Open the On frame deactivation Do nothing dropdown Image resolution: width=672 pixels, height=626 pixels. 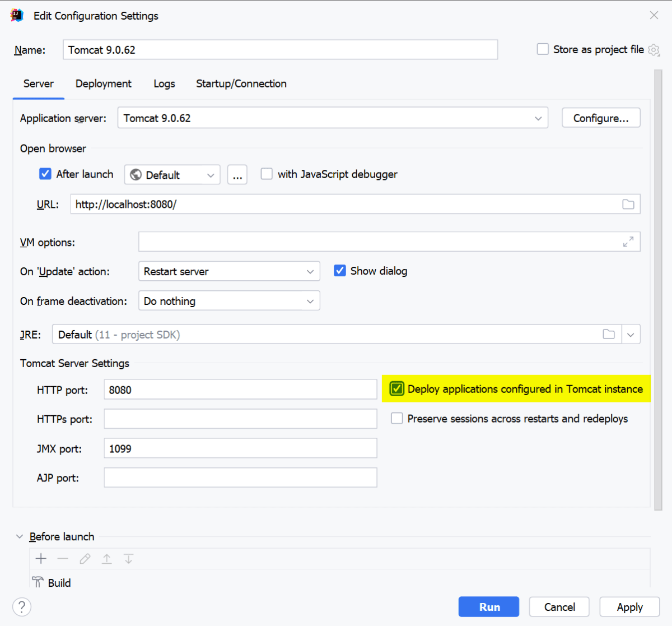point(229,301)
